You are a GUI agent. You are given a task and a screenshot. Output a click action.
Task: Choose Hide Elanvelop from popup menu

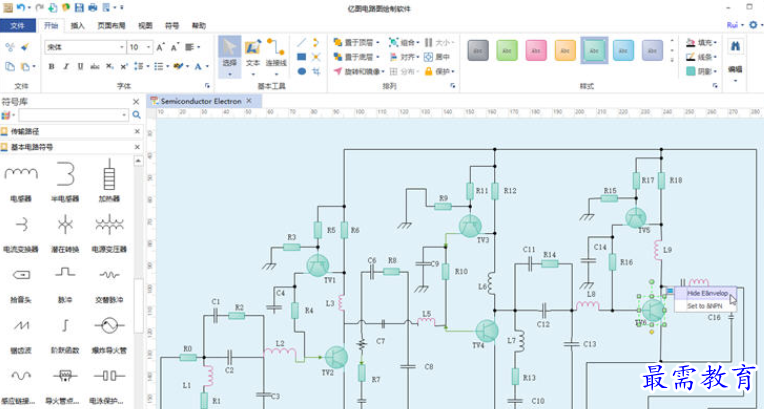pyautogui.click(x=707, y=293)
